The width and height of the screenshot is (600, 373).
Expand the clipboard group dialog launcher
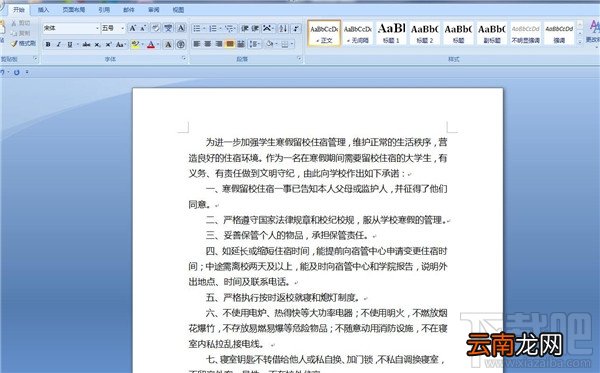coord(36,59)
